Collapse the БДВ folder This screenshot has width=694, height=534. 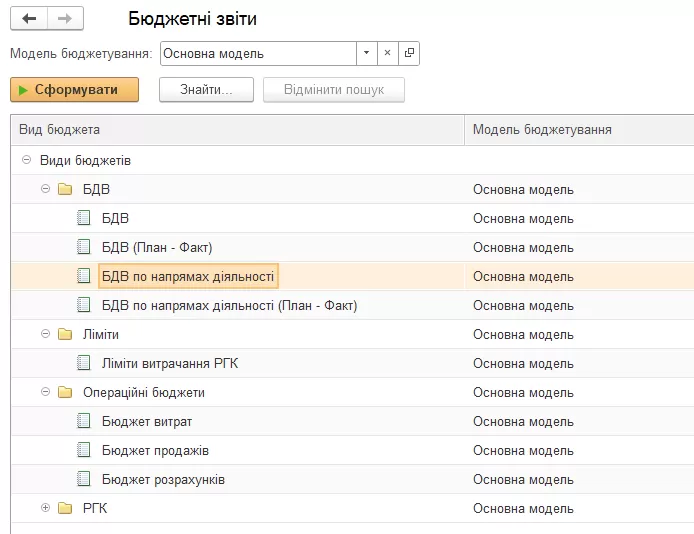tap(45, 189)
